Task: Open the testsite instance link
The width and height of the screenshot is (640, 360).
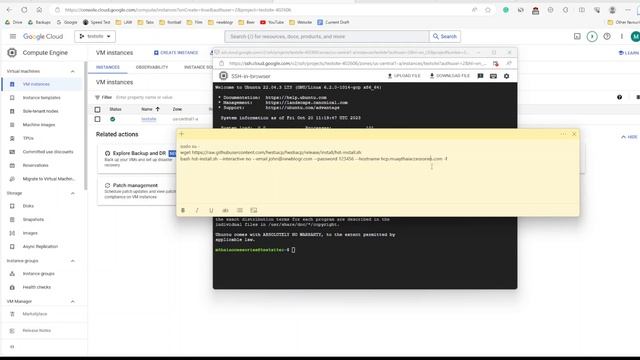Action: tap(149, 119)
